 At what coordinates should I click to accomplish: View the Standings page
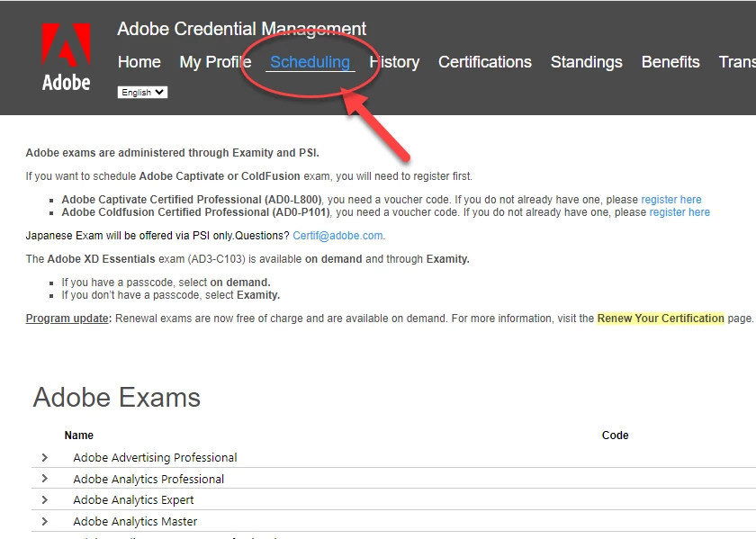tap(586, 62)
